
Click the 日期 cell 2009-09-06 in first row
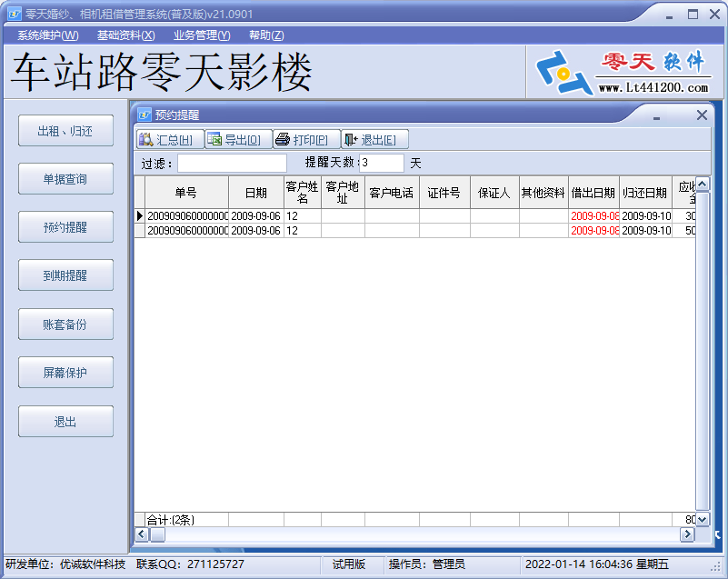(256, 216)
